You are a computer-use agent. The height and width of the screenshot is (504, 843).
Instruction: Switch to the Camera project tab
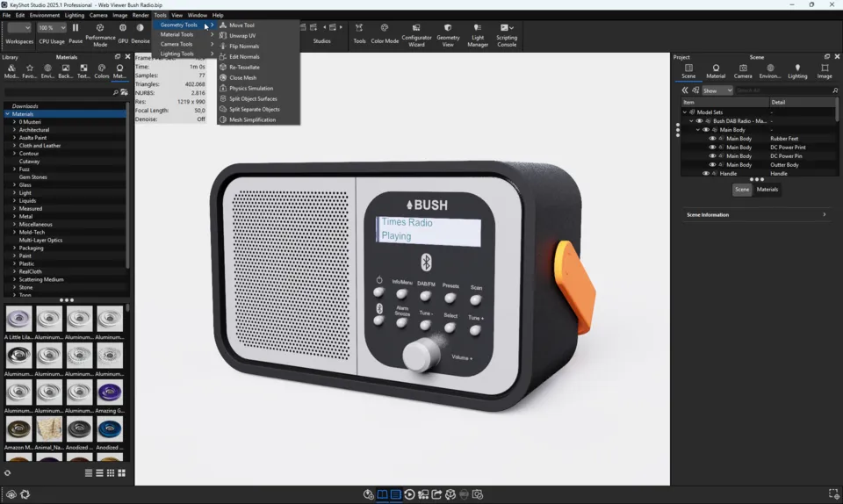coord(743,71)
